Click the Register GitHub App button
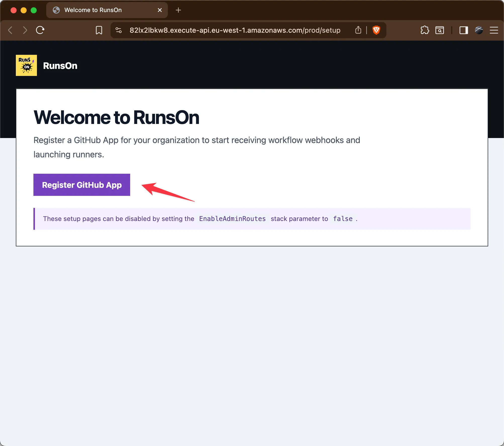504x446 pixels. 82,185
